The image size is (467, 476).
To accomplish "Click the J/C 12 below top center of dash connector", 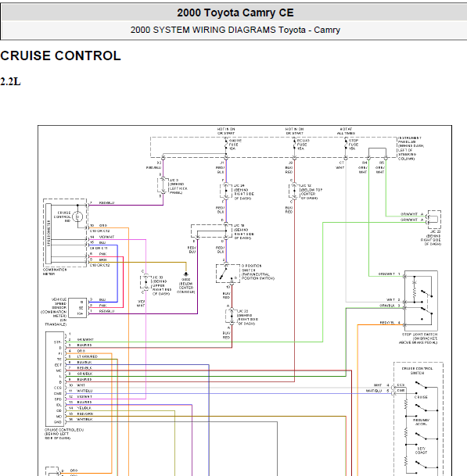I will (294, 191).
